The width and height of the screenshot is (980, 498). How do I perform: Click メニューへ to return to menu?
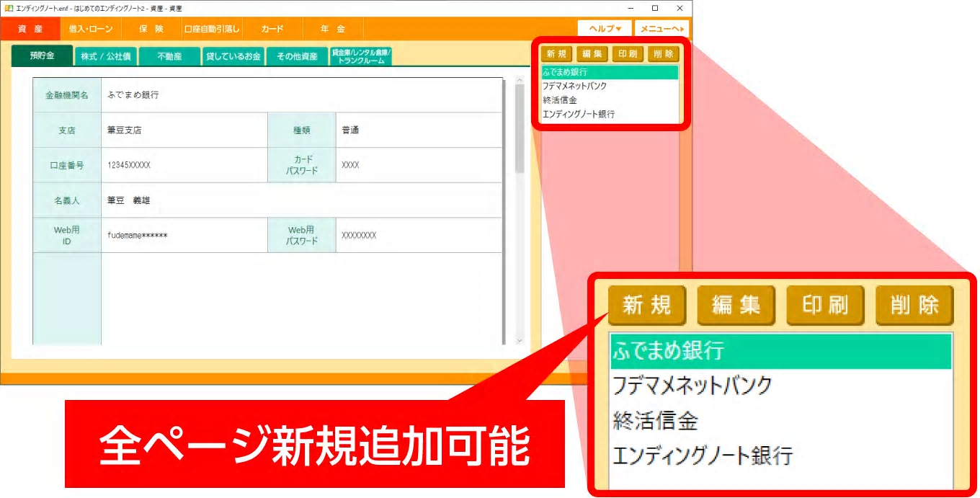tap(663, 28)
